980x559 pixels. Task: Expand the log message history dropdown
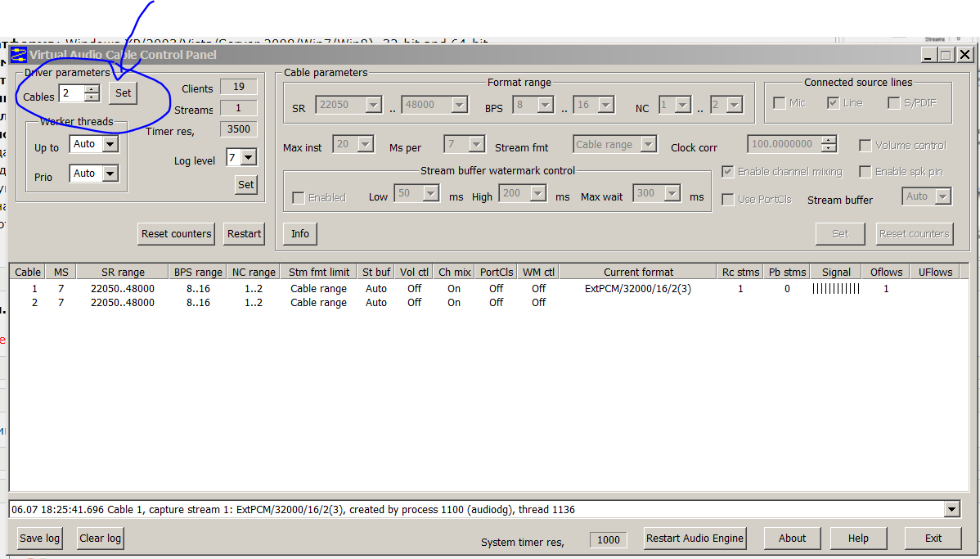[x=952, y=510]
